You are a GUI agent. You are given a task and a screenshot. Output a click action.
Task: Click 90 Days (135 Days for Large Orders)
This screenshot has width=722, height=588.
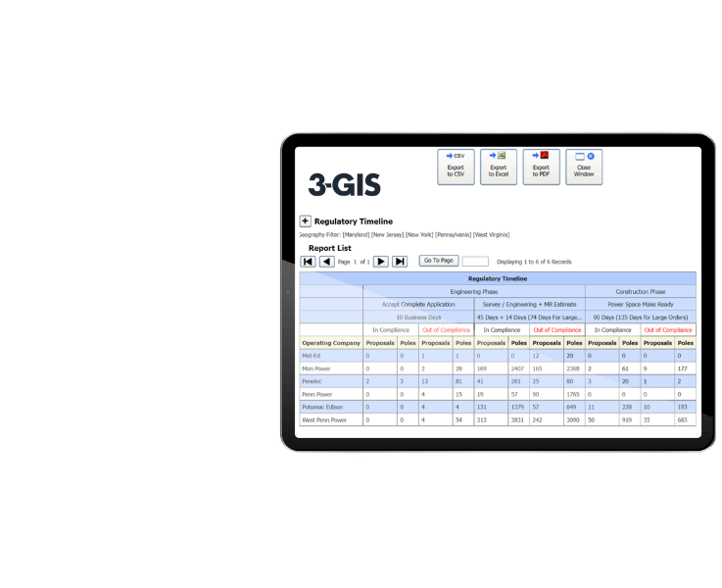click(x=641, y=318)
